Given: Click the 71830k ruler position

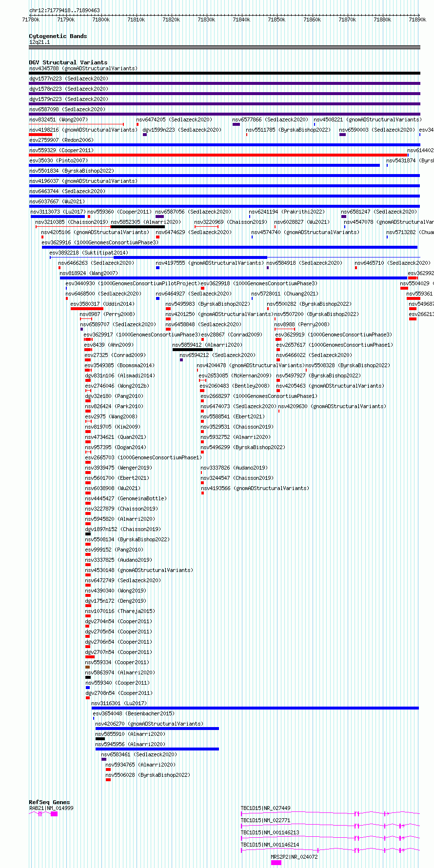Looking at the screenshot, I should tap(206, 20).
